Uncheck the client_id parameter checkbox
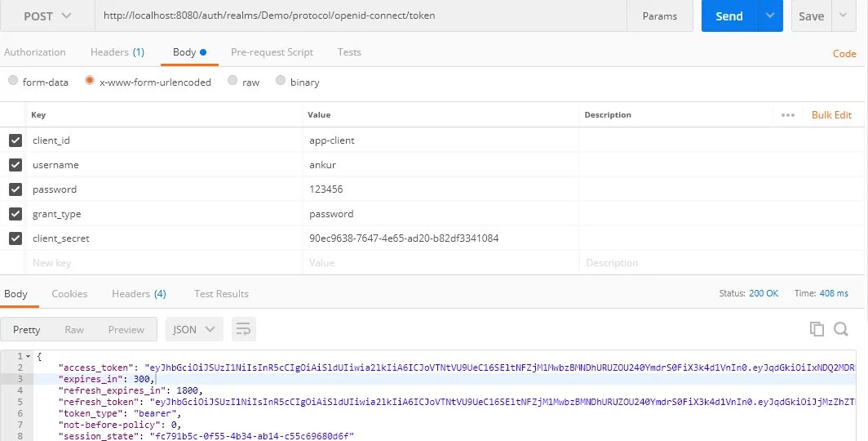 coord(15,140)
